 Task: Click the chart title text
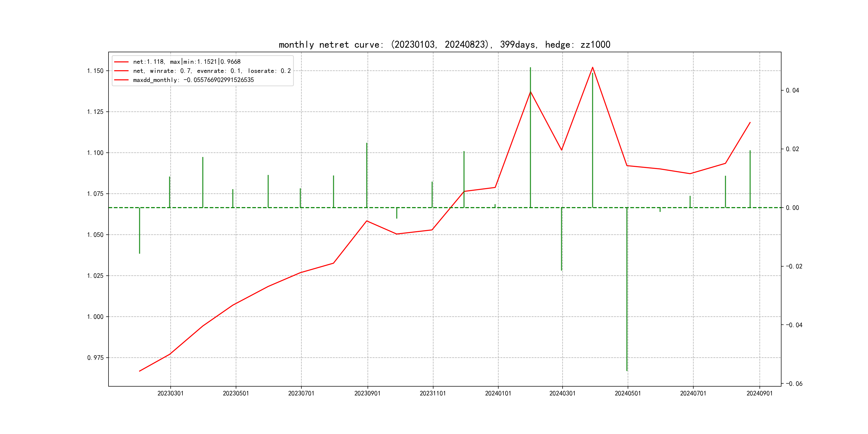click(444, 44)
